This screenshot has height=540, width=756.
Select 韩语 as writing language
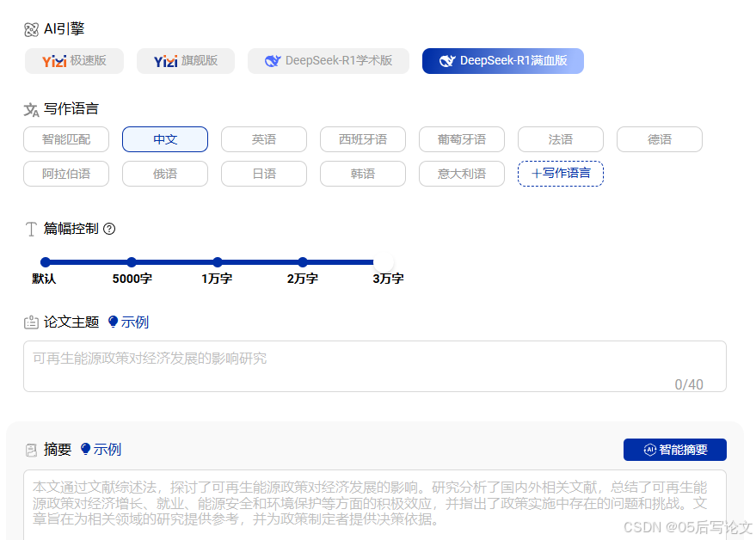[x=363, y=174]
